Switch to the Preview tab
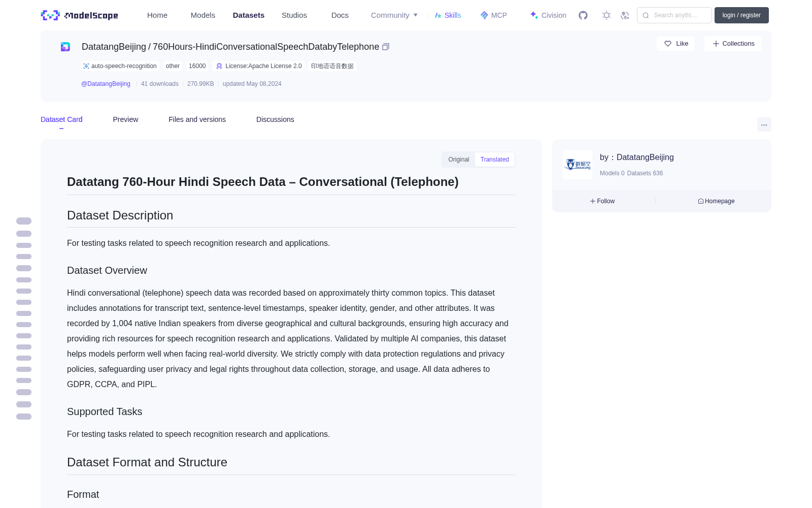Screen dimensions: 812x508 [x=125, y=119]
